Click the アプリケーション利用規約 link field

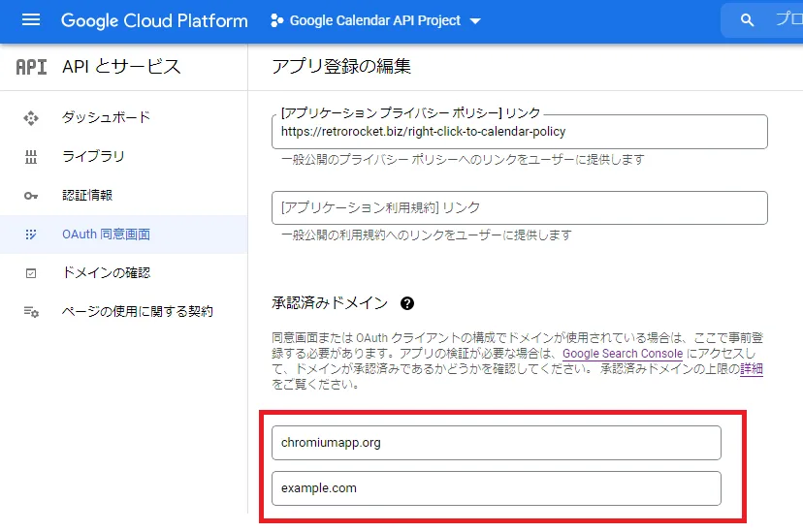(x=519, y=207)
